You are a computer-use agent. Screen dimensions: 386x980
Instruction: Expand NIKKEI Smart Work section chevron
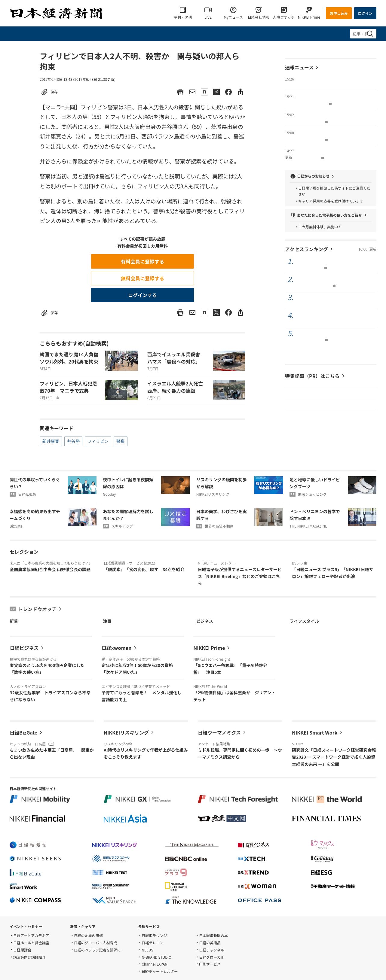point(341,733)
